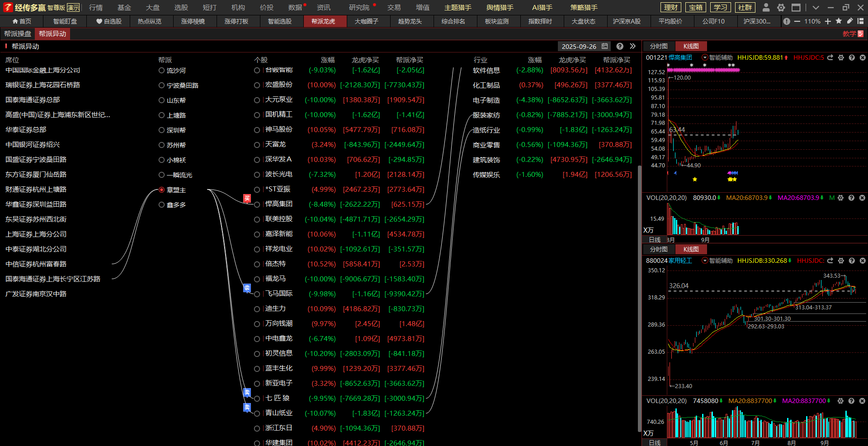868x446 pixels.
Task: Switch to the 帮派异动 tab
Action: pyautogui.click(x=52, y=34)
